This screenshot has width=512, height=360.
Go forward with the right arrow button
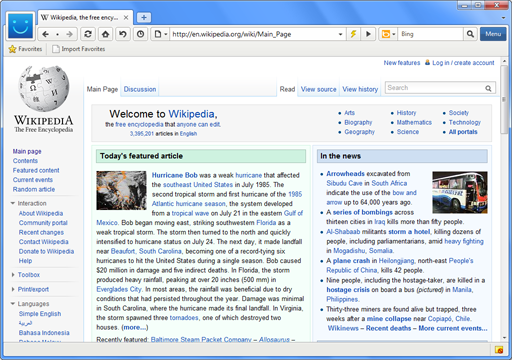coord(69,34)
